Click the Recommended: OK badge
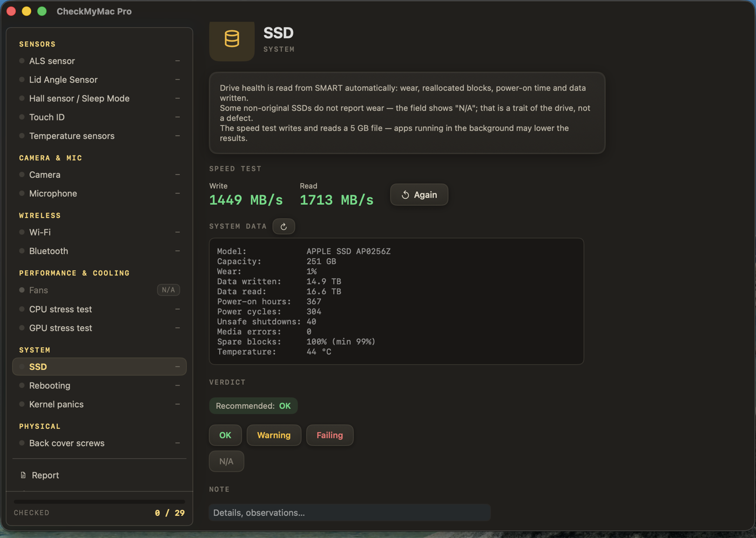This screenshot has height=538, width=756. [253, 406]
